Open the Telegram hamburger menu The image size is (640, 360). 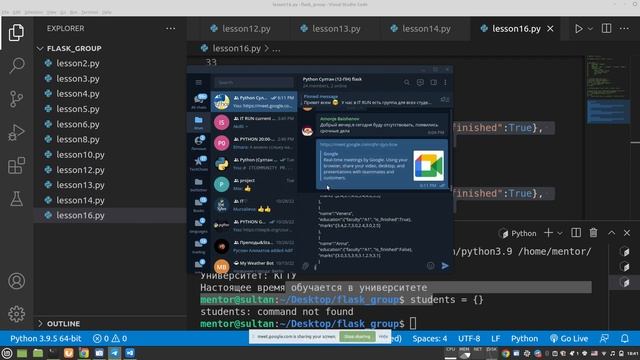tap(198, 82)
